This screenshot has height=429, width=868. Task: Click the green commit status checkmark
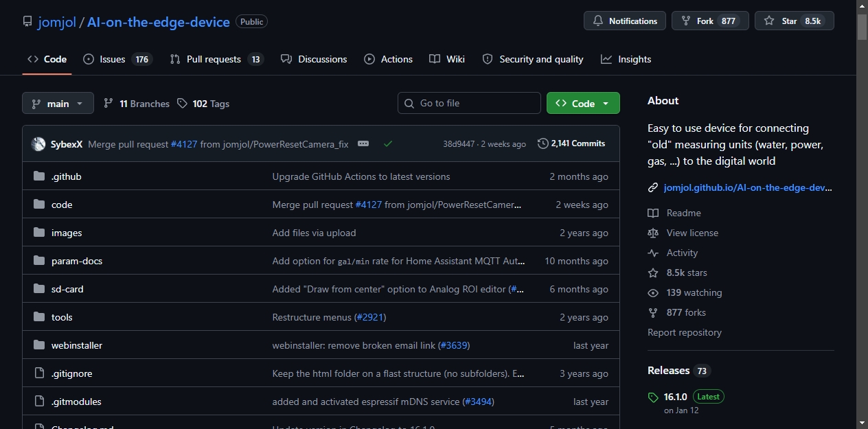click(388, 144)
